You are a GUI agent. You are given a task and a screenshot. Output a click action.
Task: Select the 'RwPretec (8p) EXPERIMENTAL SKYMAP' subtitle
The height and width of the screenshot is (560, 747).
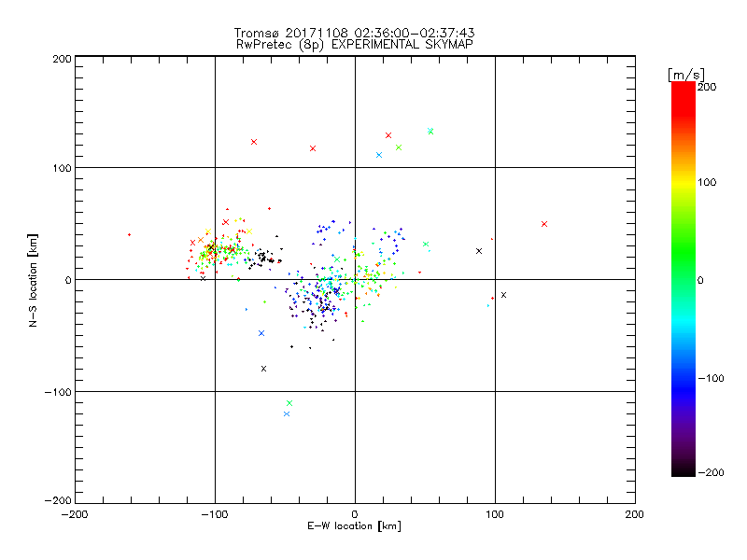(x=355, y=45)
